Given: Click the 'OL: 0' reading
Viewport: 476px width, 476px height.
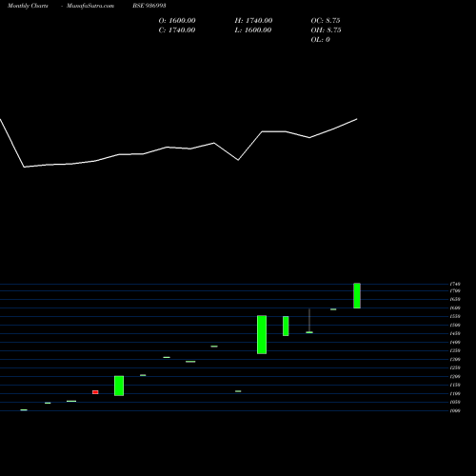Looking at the screenshot, I should (x=321, y=40).
